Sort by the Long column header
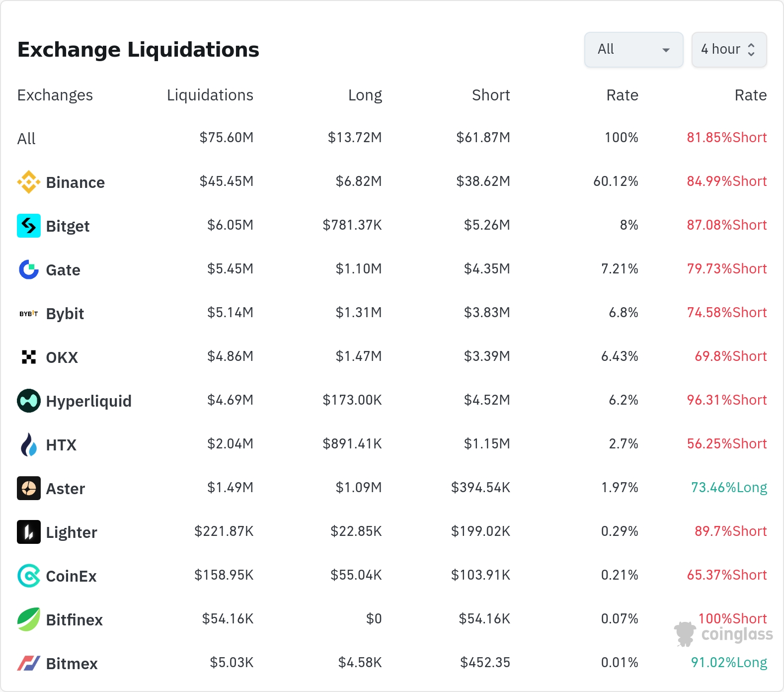 point(365,95)
